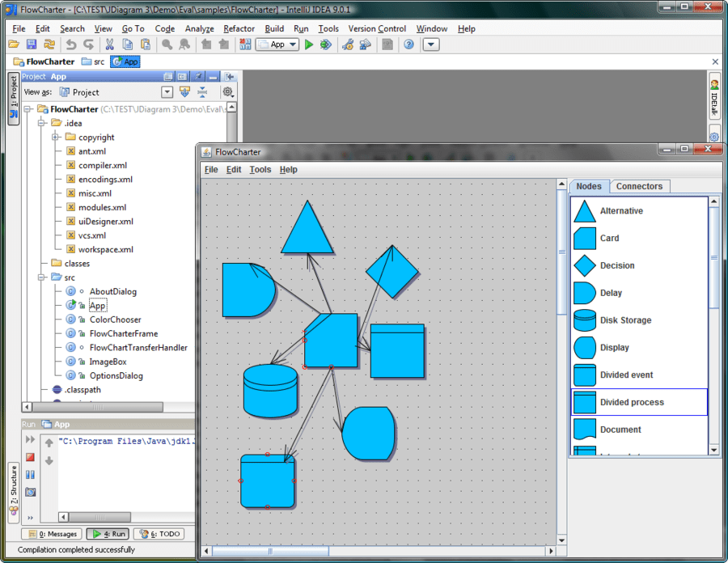Open IntelliJ help via the question mark icon

click(x=408, y=44)
